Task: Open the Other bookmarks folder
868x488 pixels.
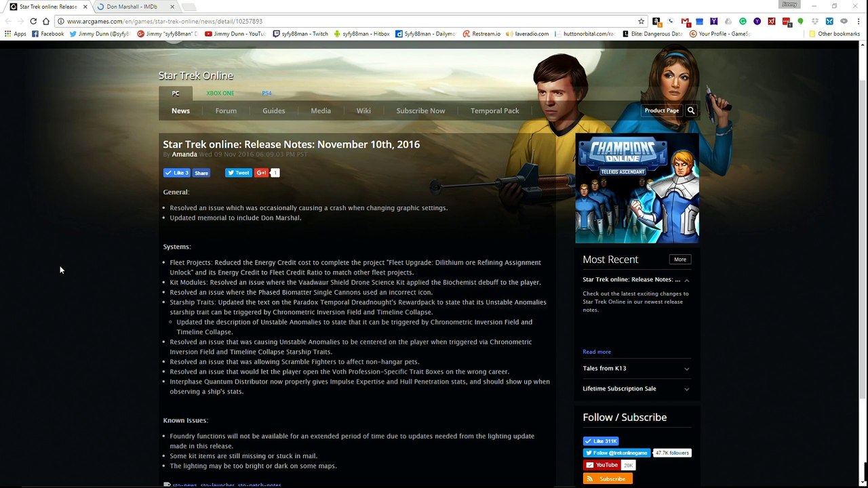Action: coord(834,34)
